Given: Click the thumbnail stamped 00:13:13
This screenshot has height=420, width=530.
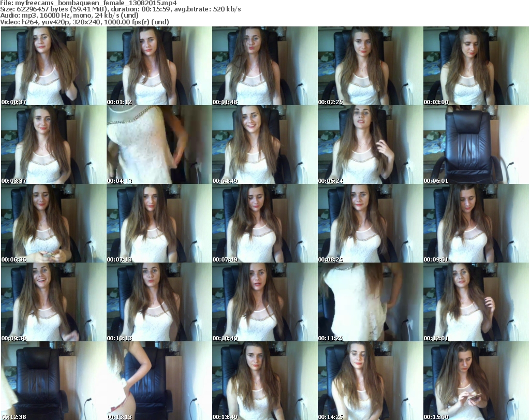Looking at the screenshot, I should click(x=159, y=381).
